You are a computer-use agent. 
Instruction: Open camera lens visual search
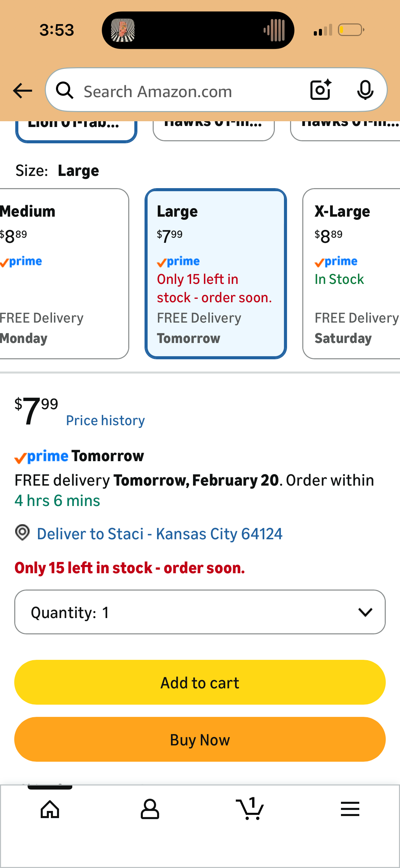click(321, 90)
